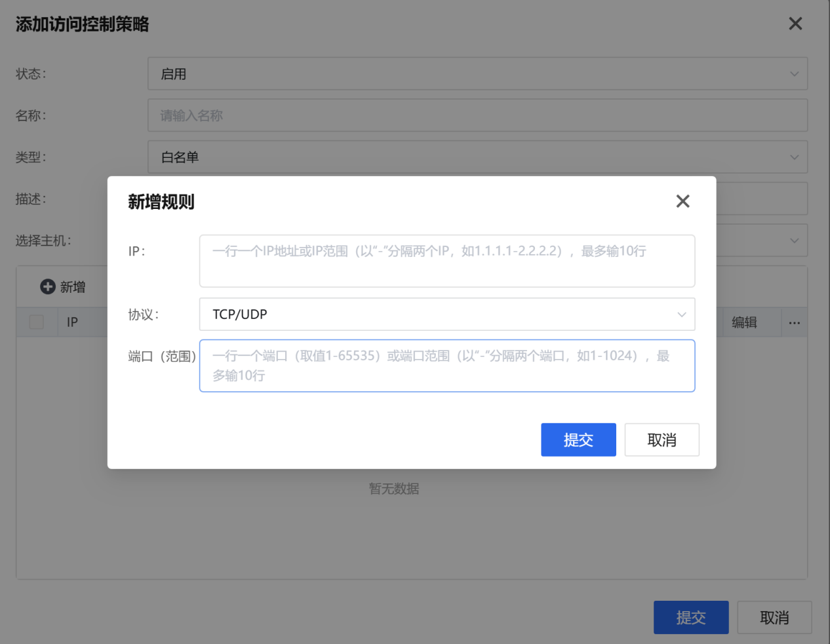Open the table's three-dot more options
The image size is (830, 644).
pos(794,322)
